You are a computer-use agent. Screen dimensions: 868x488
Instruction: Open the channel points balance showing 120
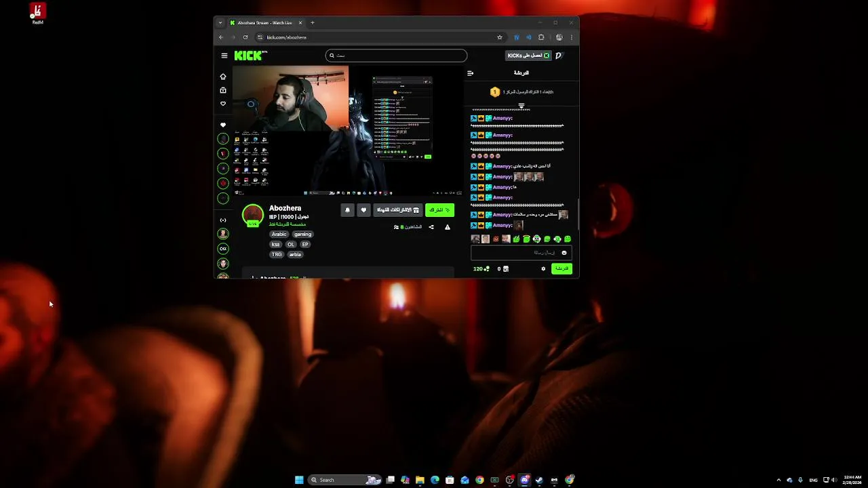coord(481,269)
